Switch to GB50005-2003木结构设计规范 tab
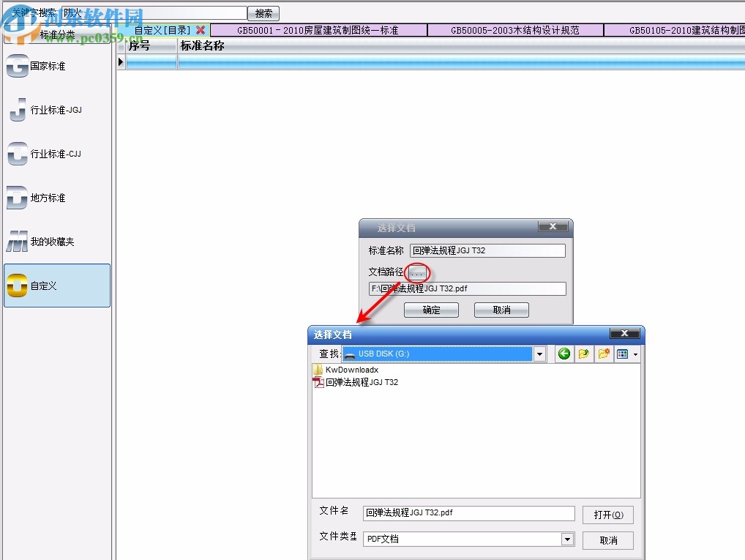745x560 pixels. pos(515,30)
